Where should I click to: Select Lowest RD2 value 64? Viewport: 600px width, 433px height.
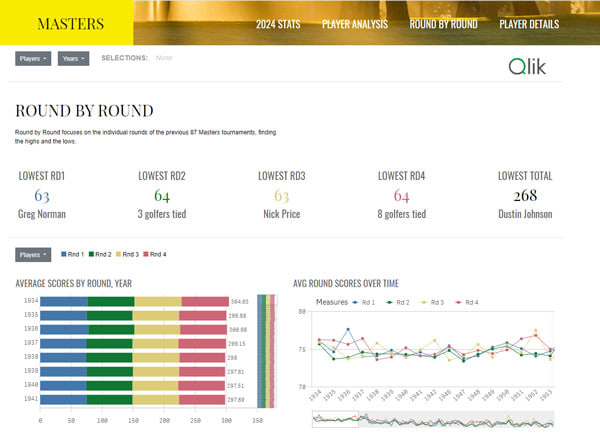click(x=162, y=196)
